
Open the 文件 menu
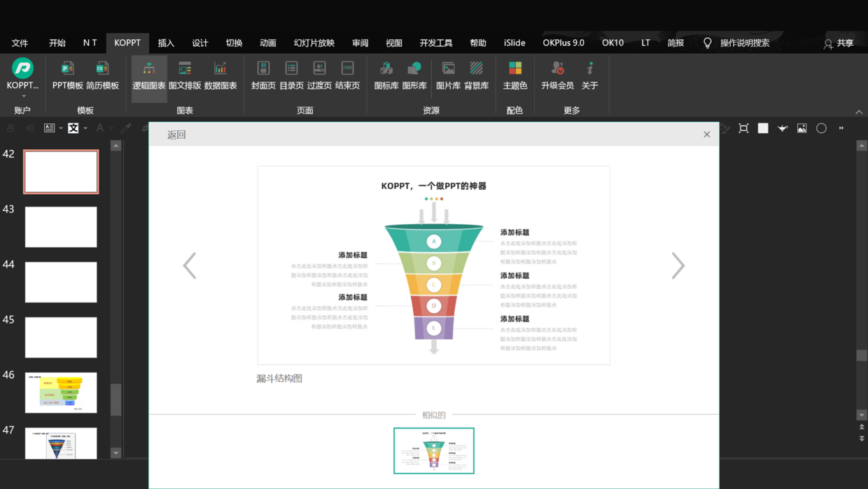(x=20, y=43)
